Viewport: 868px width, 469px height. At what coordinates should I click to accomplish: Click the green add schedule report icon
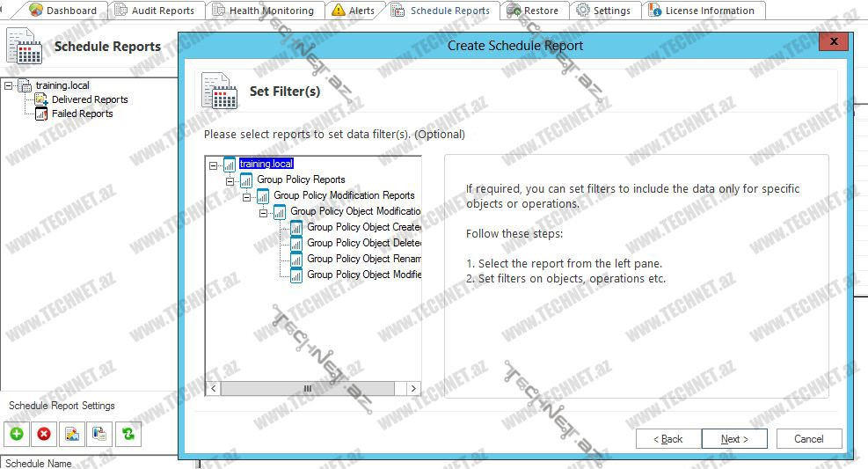pyautogui.click(x=16, y=433)
